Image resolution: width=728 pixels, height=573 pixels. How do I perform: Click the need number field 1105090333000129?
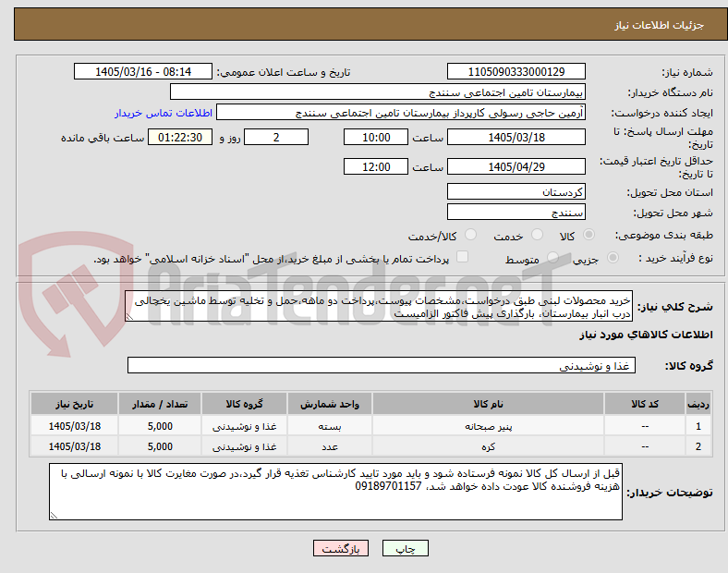516,71
